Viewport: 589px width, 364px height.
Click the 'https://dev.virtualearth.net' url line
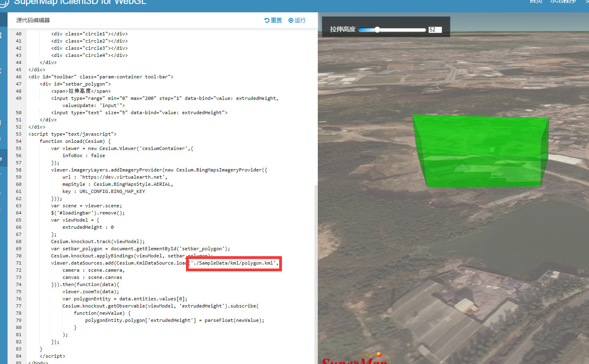[115, 177]
